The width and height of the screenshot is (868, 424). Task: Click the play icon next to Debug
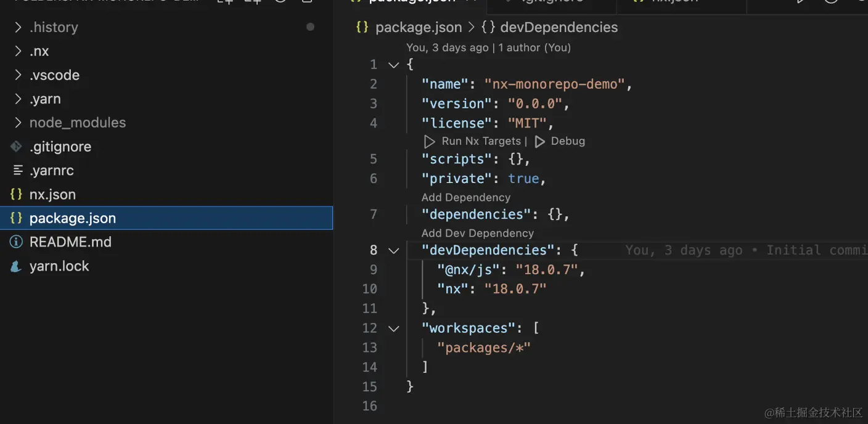point(539,141)
